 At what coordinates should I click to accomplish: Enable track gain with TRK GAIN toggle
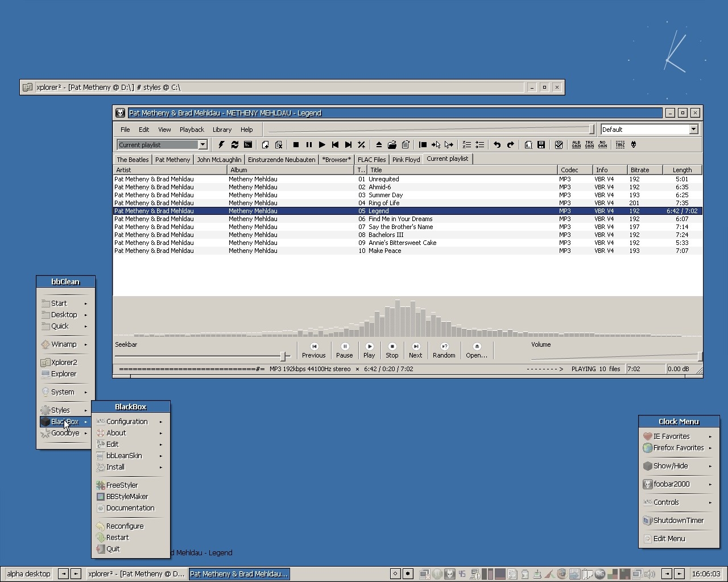[589, 145]
